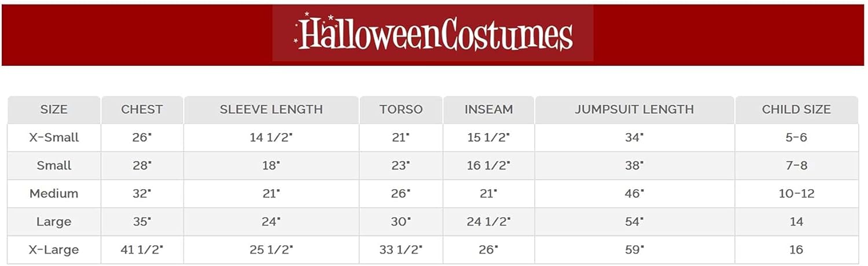Screen dimensions: 868x266
Task: Click the INSEAM column header
Action: 488,109
